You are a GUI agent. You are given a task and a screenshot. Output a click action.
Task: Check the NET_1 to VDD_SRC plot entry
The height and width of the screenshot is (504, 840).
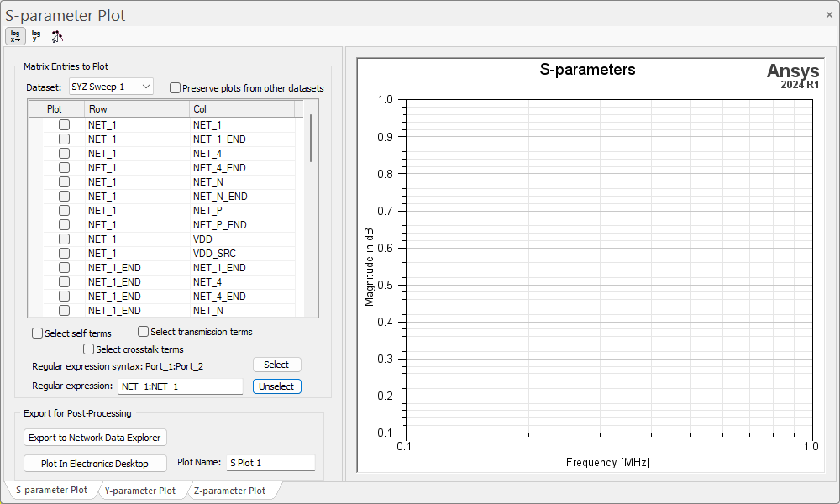coord(64,253)
